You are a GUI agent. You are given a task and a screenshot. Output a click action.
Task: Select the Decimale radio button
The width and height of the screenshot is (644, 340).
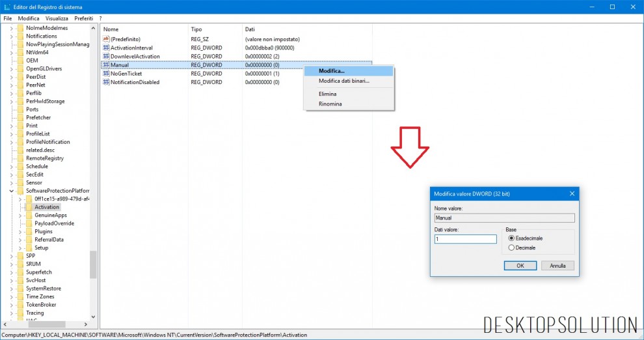(511, 248)
